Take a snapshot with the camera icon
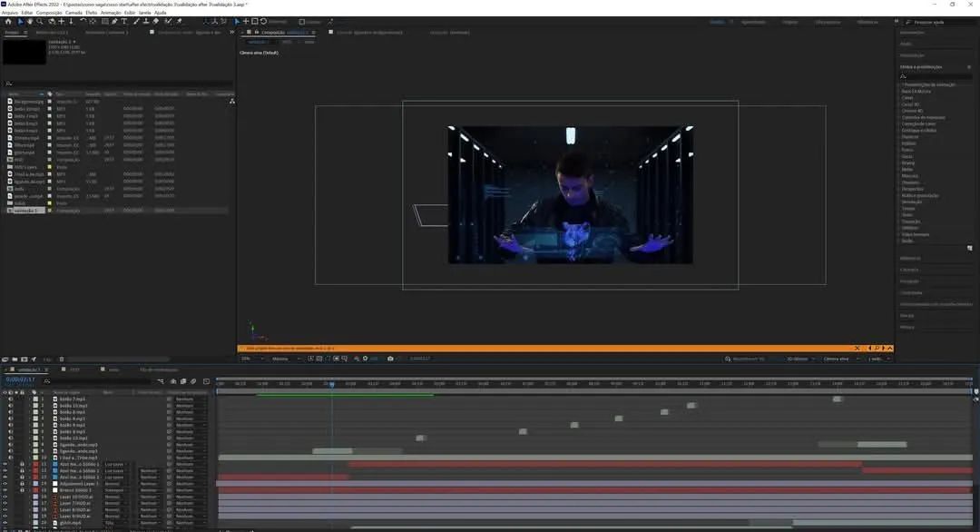The image size is (980, 532). click(x=390, y=359)
